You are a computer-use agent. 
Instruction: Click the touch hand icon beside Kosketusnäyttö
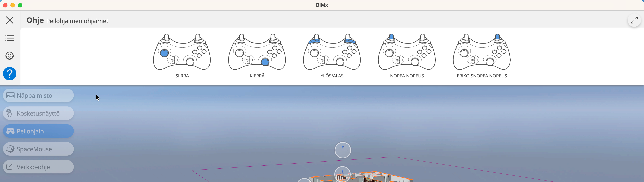click(x=9, y=113)
